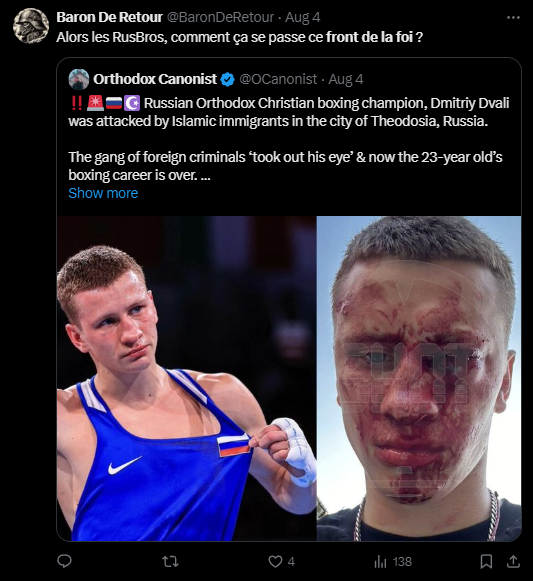Open Baron De Retour display name
Viewport: 533px width, 581px height.
[109, 17]
